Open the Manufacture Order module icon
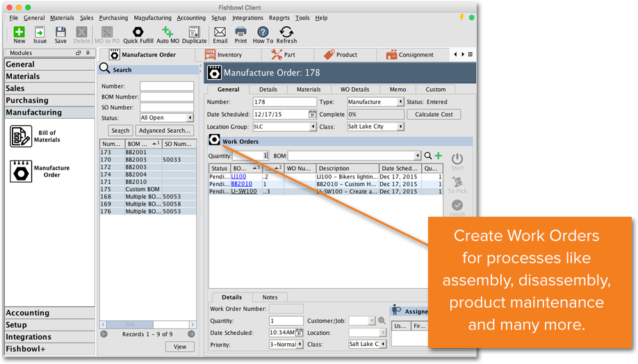638x364 pixels. [21, 172]
